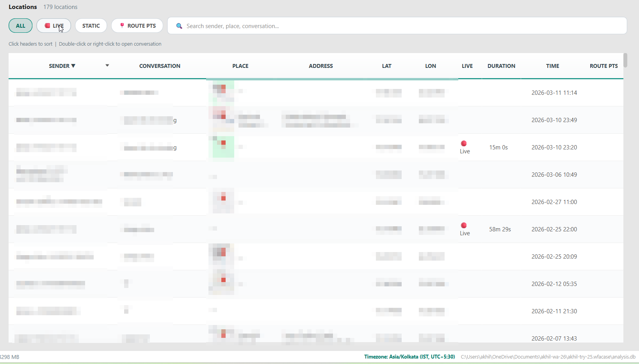Select time cell 2026-03-10 23:49
Image resolution: width=639 pixels, height=364 pixels.
[x=554, y=120]
